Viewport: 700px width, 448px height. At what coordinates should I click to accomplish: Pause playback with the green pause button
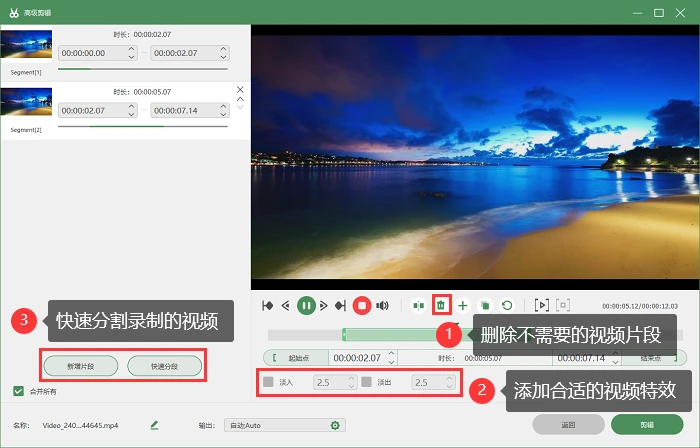pos(306,306)
